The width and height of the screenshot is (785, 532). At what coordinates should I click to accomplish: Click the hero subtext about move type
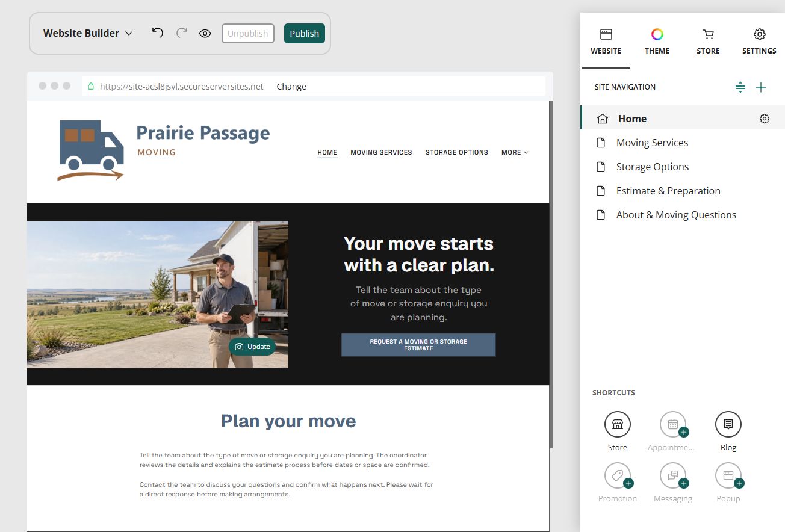tap(418, 303)
